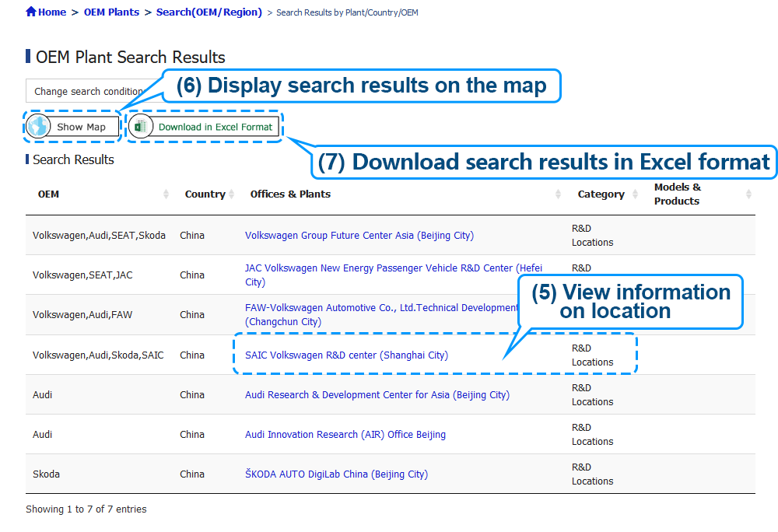The width and height of the screenshot is (778, 532).
Task: Click R&D Locations in Volkswagen Group Future Center row
Action: (x=592, y=236)
